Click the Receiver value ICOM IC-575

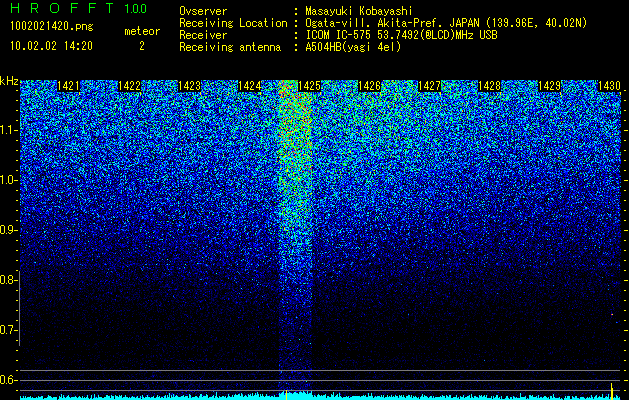[x=341, y=35]
